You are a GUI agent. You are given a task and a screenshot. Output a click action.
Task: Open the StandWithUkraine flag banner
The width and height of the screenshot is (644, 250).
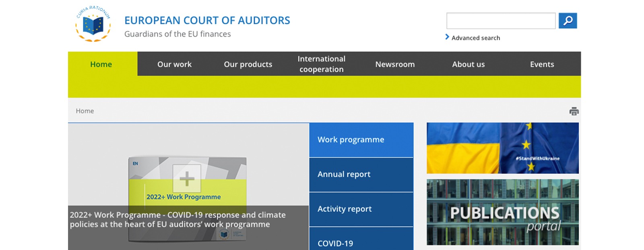point(503,148)
